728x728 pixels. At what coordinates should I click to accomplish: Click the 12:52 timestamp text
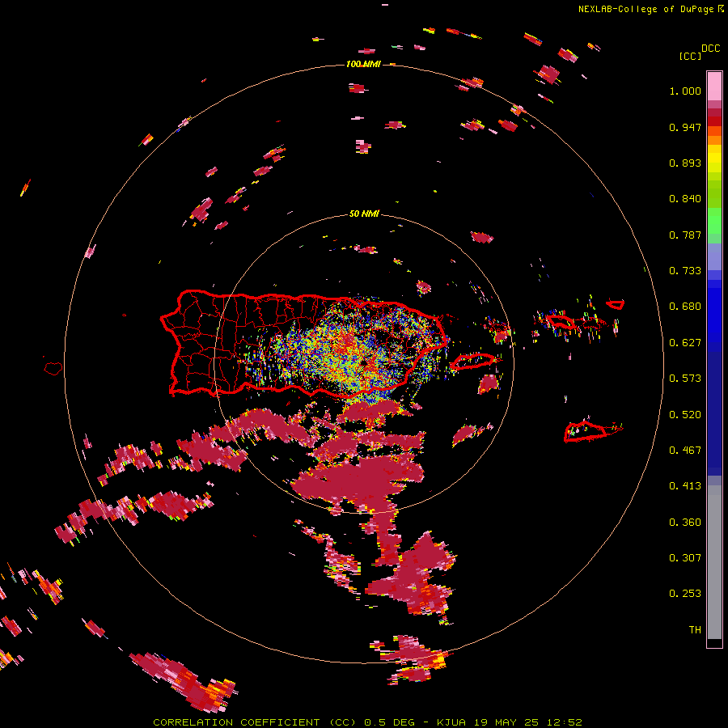click(x=565, y=722)
